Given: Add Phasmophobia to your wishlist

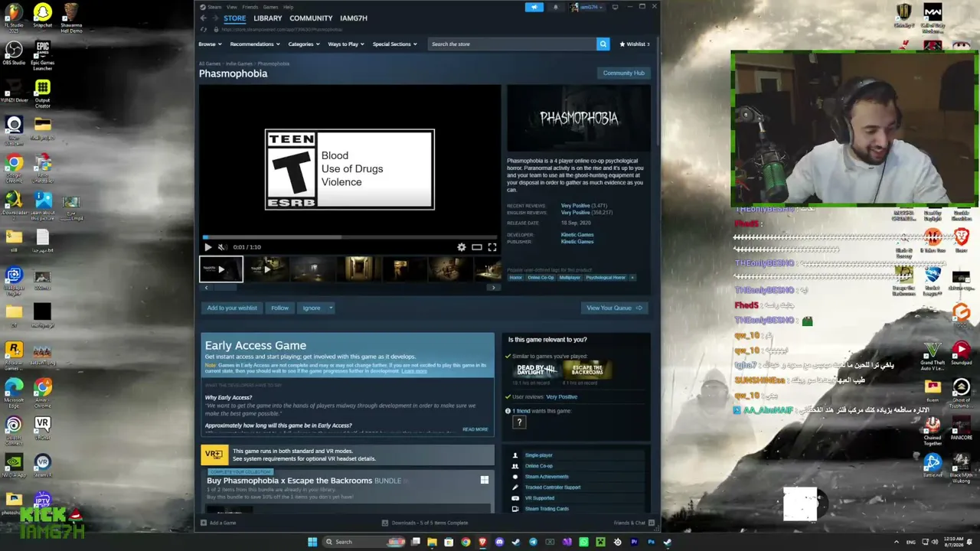Looking at the screenshot, I should (x=232, y=308).
